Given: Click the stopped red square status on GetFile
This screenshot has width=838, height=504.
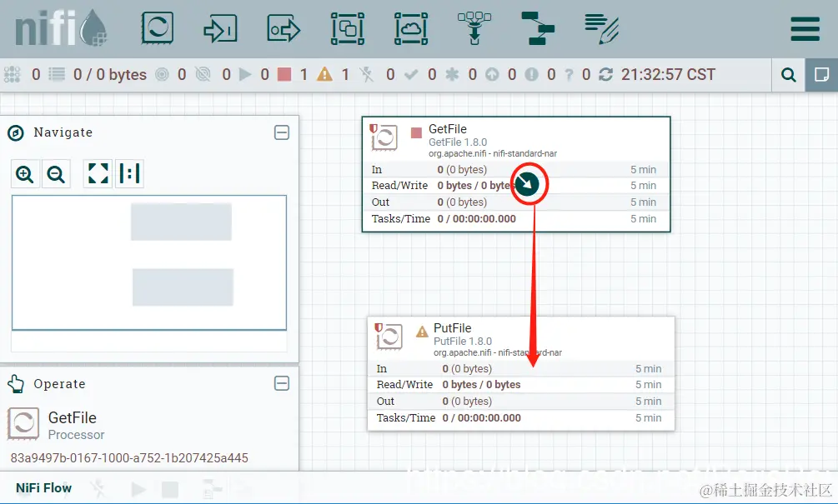Looking at the screenshot, I should (416, 132).
